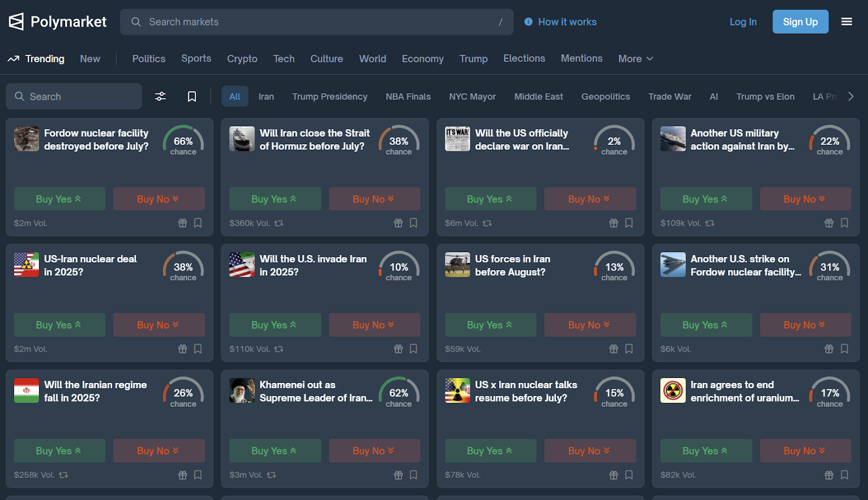Viewport: 868px width, 500px height.
Task: Click the $59k Vol. volume text
Action: pos(463,349)
